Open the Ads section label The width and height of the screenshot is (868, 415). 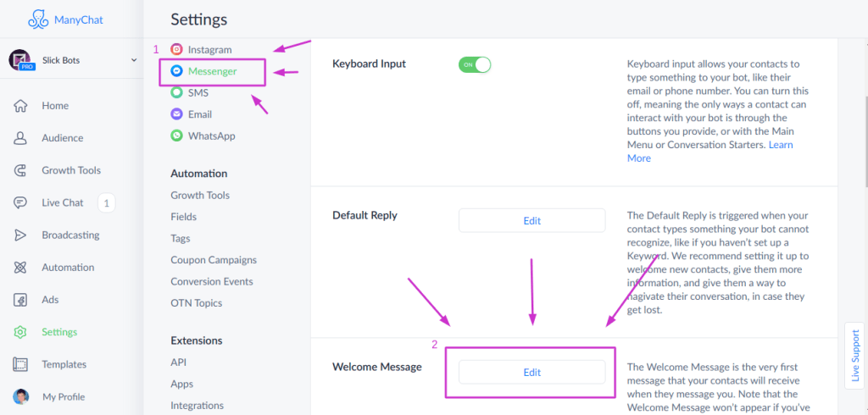(50, 300)
